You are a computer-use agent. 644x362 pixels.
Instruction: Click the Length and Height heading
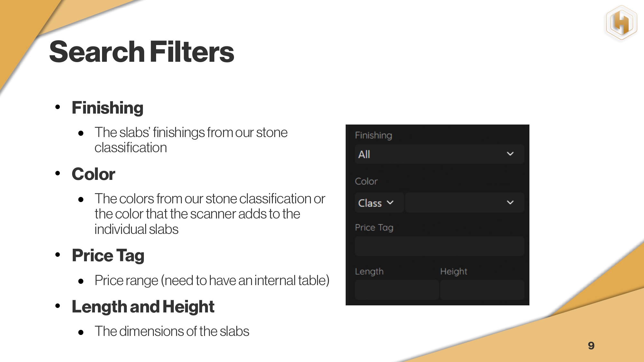(x=143, y=307)
